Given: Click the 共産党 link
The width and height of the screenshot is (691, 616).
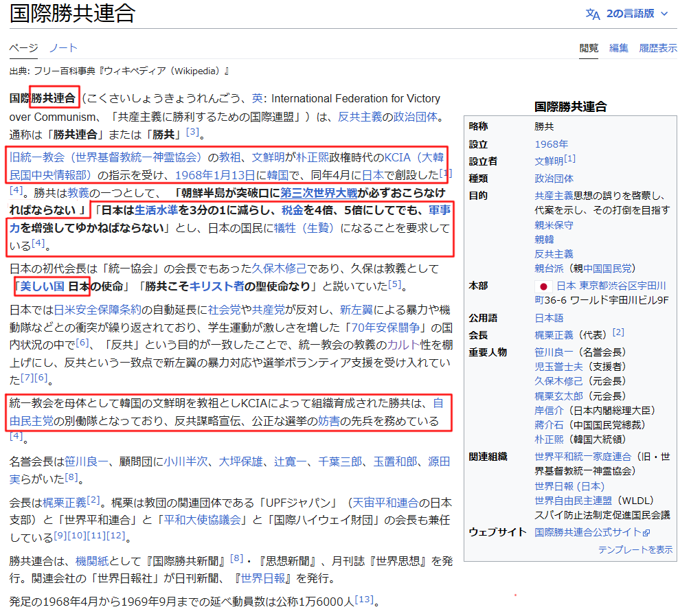Looking at the screenshot, I should pos(268,310).
